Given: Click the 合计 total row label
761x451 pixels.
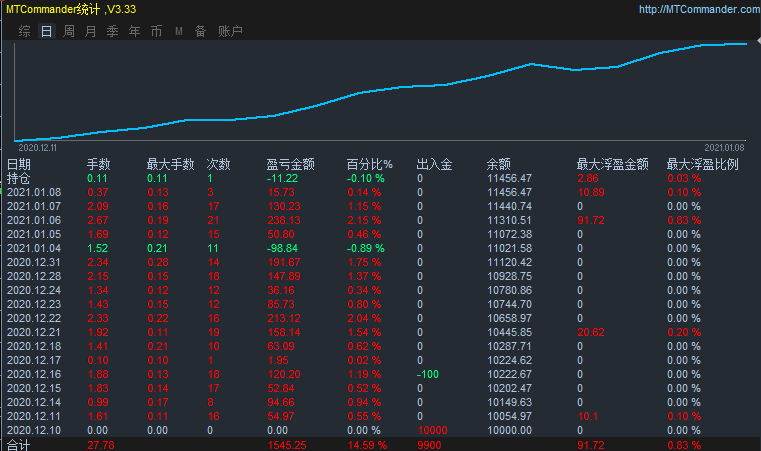Looking at the screenshot, I should point(18,445).
